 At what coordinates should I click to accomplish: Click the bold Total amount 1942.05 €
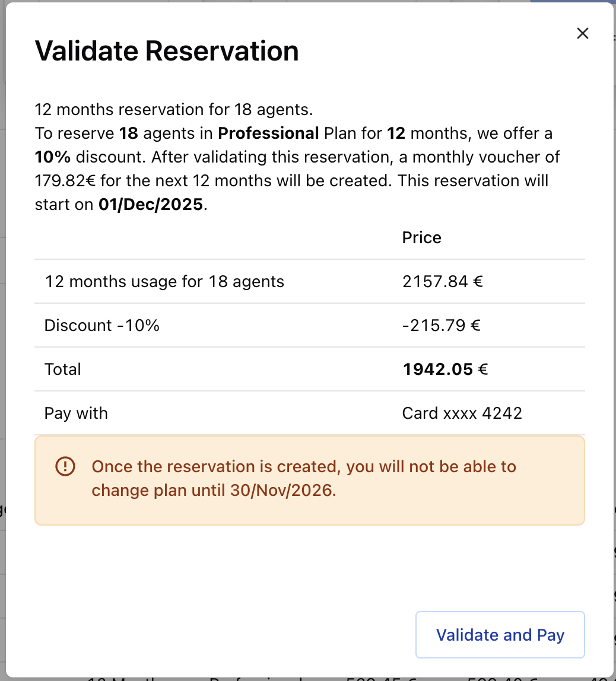click(x=445, y=369)
